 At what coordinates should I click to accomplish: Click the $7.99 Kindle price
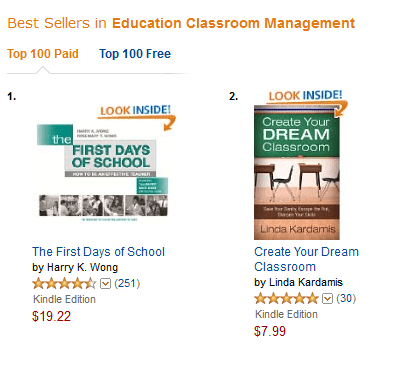(x=270, y=331)
